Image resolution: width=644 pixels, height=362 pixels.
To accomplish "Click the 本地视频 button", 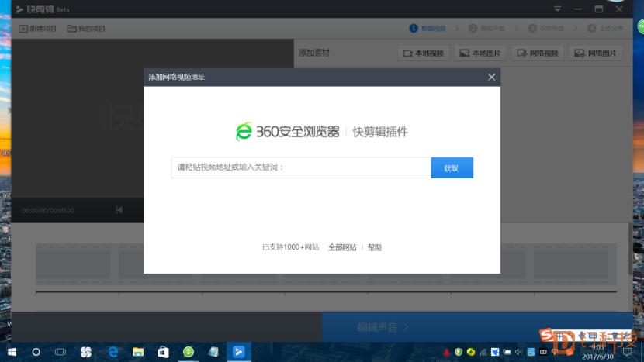I will [424, 53].
